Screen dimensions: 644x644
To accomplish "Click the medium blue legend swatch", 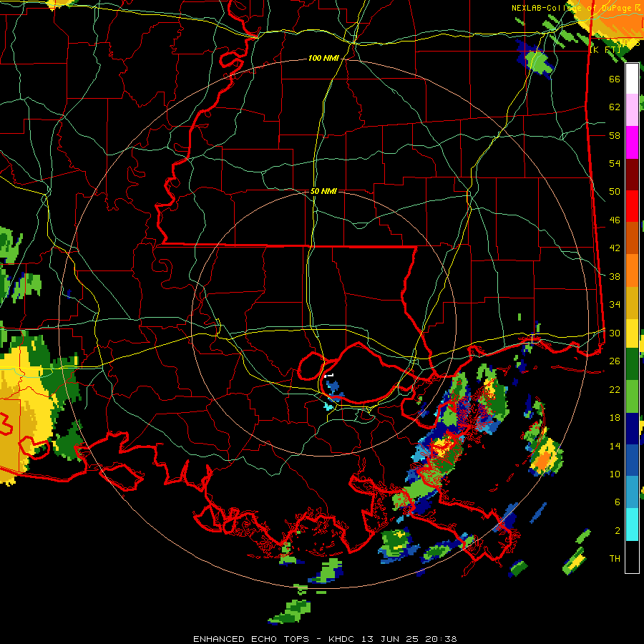I will click(632, 460).
